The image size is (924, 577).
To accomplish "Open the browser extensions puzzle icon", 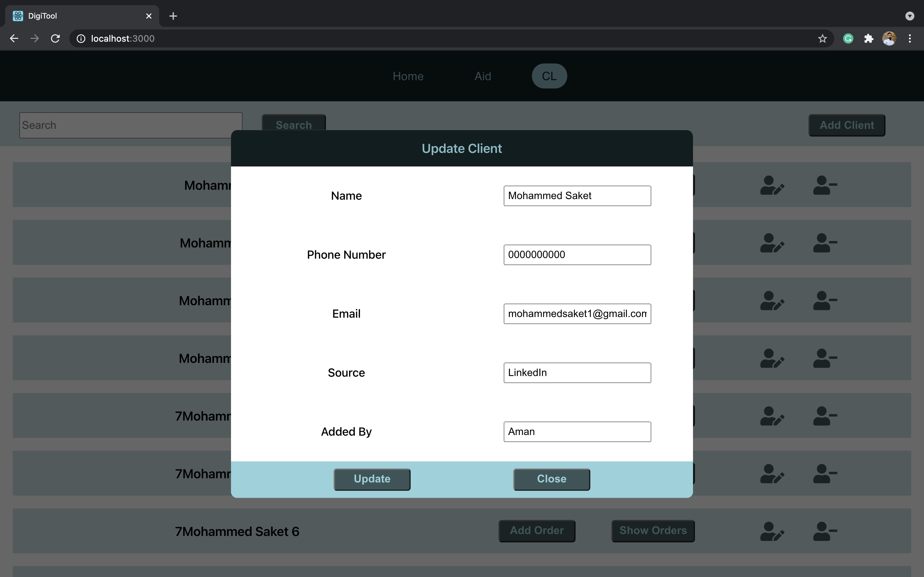I will pos(868,38).
